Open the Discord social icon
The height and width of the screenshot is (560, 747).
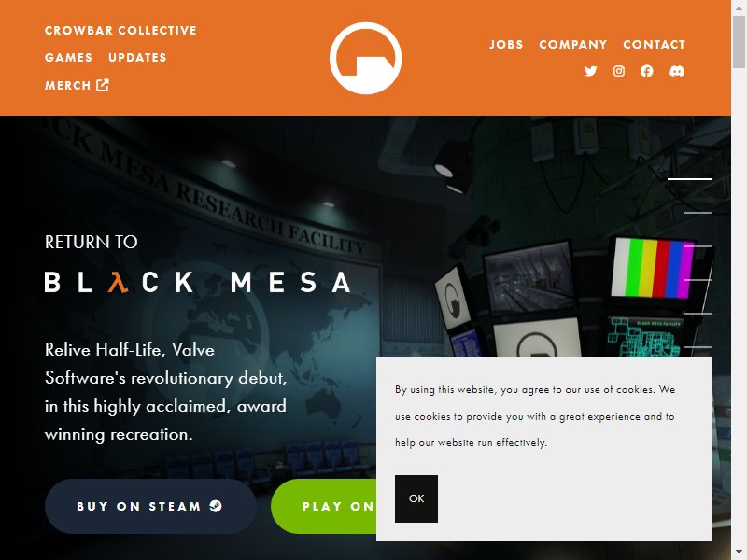pos(677,71)
